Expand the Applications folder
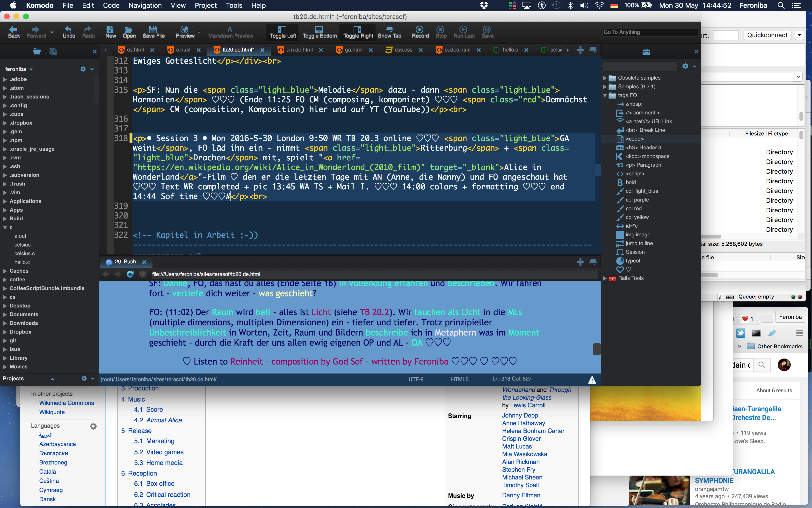This screenshot has width=812, height=508. tap(5, 201)
